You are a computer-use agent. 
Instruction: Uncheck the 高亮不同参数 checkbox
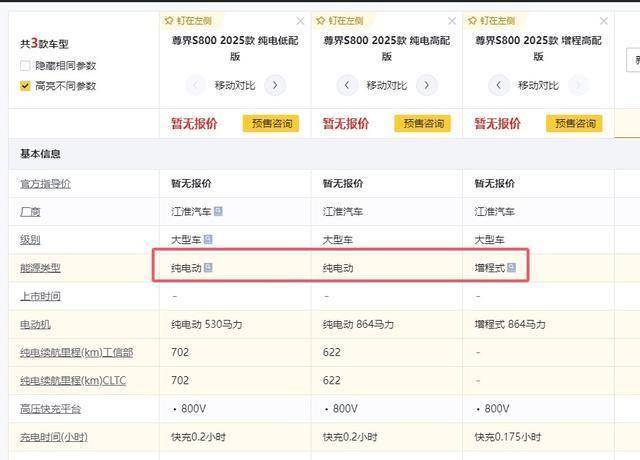click(26, 86)
